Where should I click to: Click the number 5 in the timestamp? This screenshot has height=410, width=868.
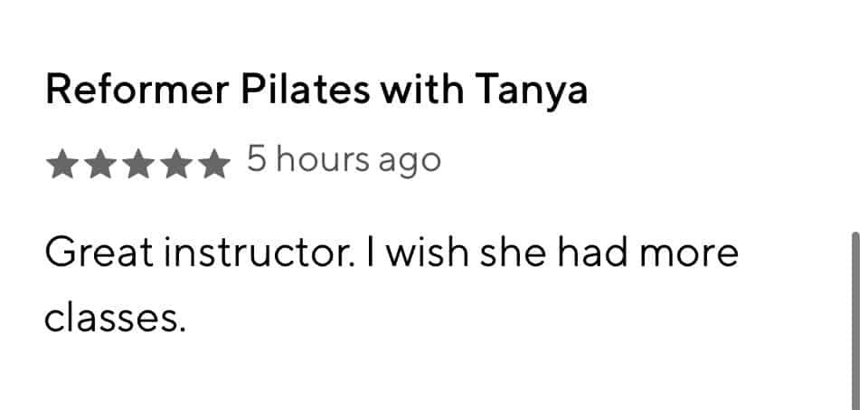258,161
